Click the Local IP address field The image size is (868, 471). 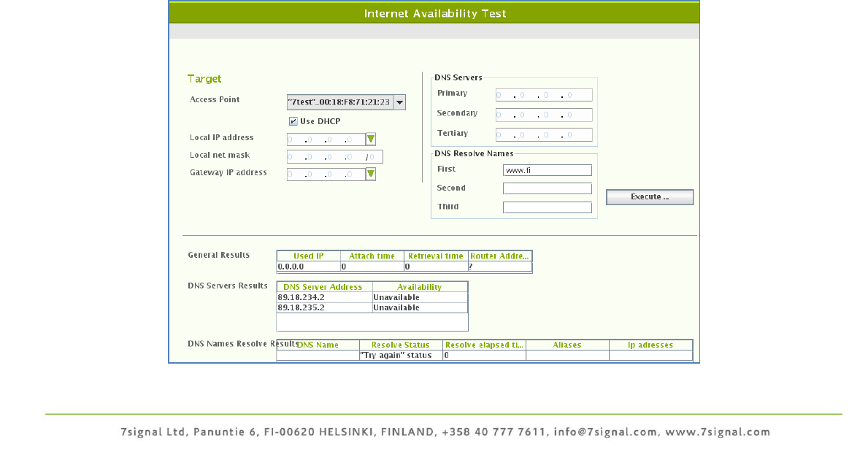click(x=326, y=139)
